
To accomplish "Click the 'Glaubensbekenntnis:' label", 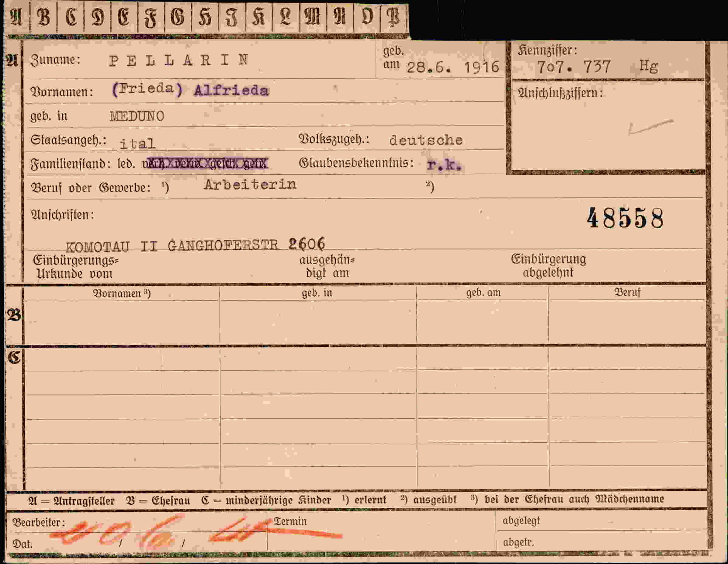I will pyautogui.click(x=356, y=163).
